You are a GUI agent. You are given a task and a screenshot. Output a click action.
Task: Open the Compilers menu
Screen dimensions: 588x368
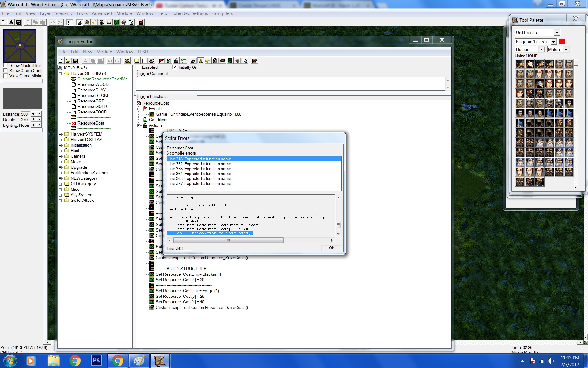(x=222, y=13)
